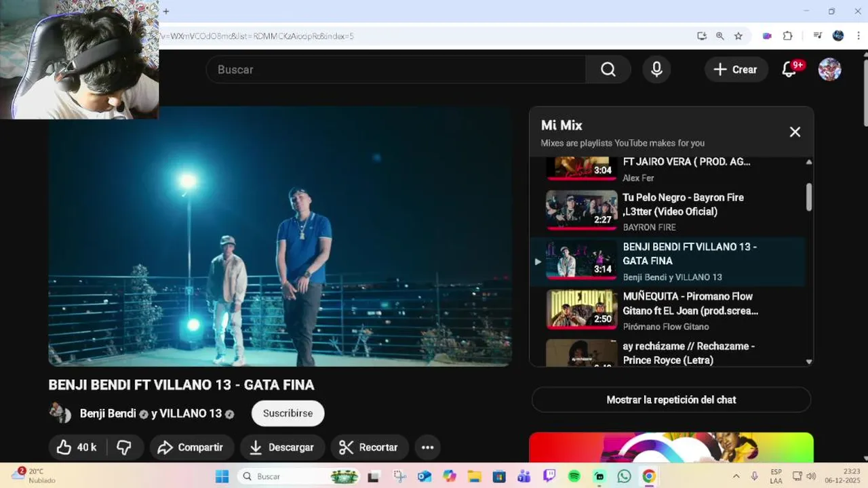868x488 pixels.
Task: Open WhatsApp from the taskbar
Action: coord(624,476)
